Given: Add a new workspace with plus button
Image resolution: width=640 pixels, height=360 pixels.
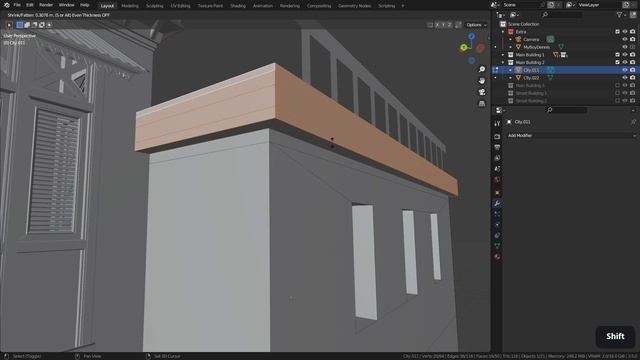Looking at the screenshot, I should (403, 6).
